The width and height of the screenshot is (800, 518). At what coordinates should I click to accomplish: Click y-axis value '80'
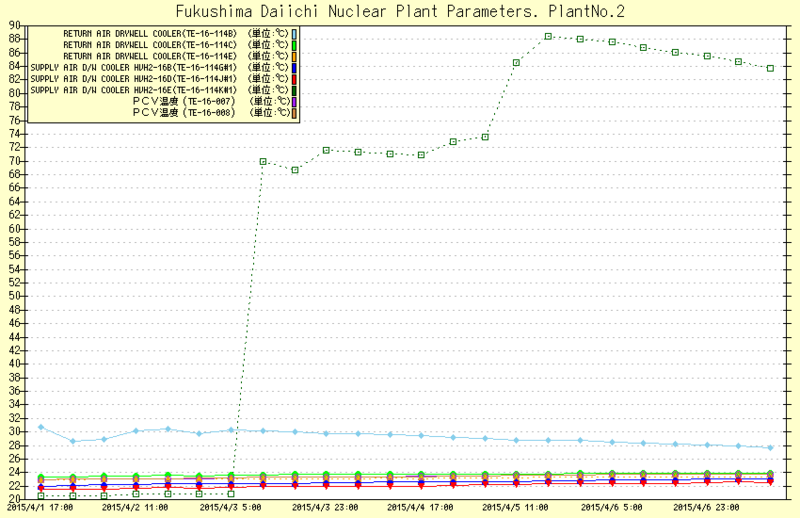pyautogui.click(x=14, y=93)
